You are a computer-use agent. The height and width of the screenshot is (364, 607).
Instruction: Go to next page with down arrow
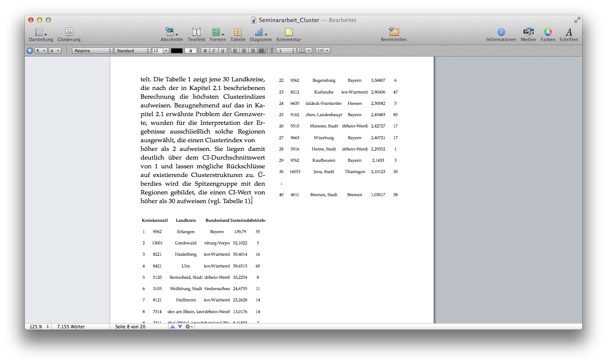pos(180,326)
